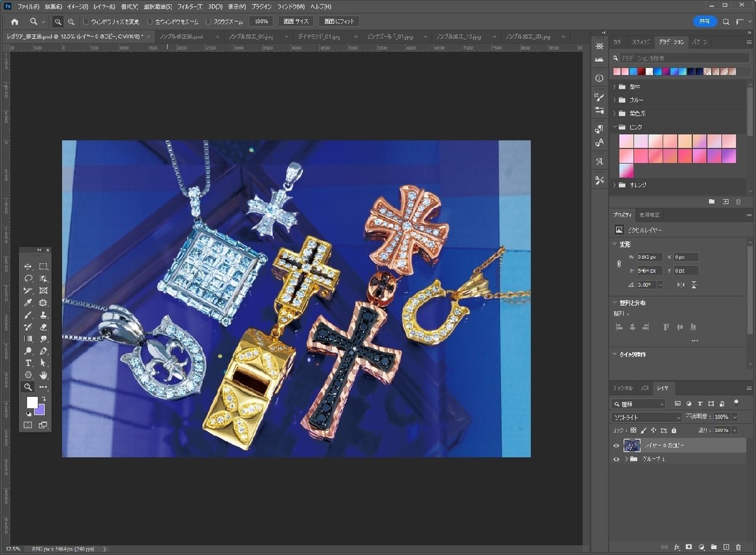Click the 100% zoom button
Viewport: 756px width, 555px height.
point(261,21)
